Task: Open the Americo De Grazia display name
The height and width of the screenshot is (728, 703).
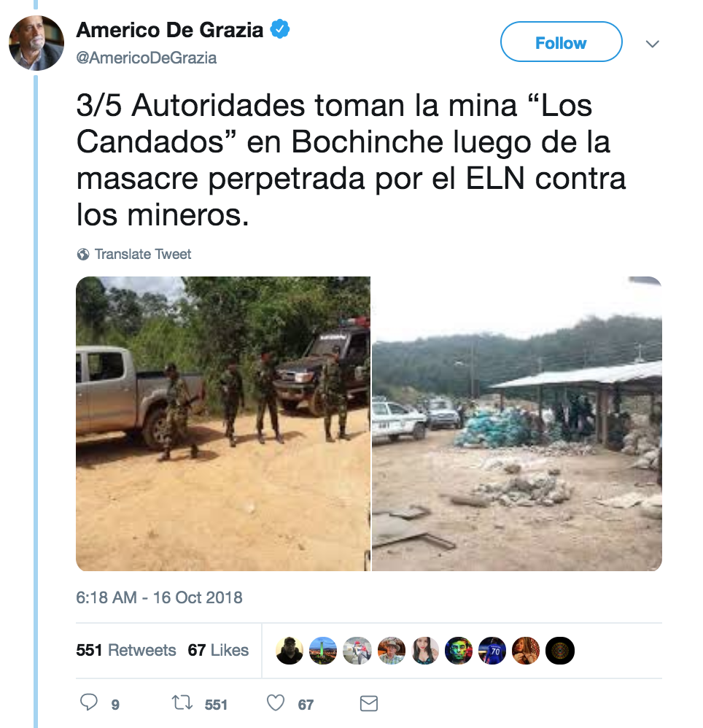Action: pyautogui.click(x=170, y=30)
